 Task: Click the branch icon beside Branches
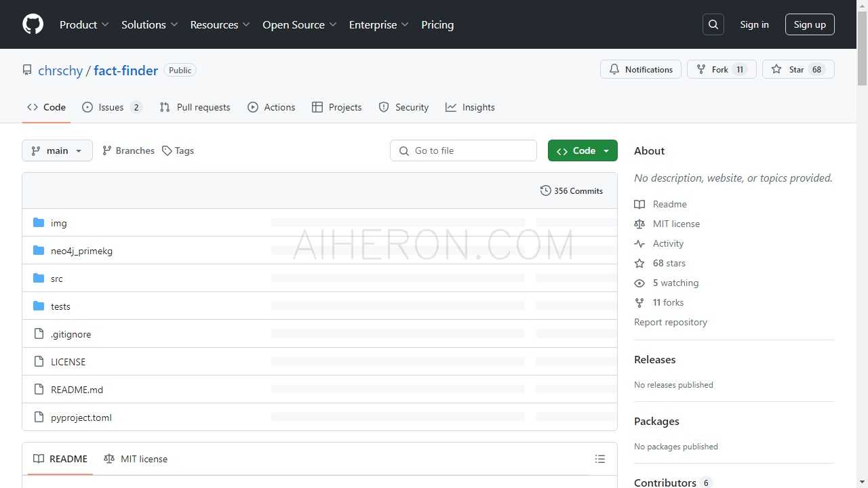106,150
